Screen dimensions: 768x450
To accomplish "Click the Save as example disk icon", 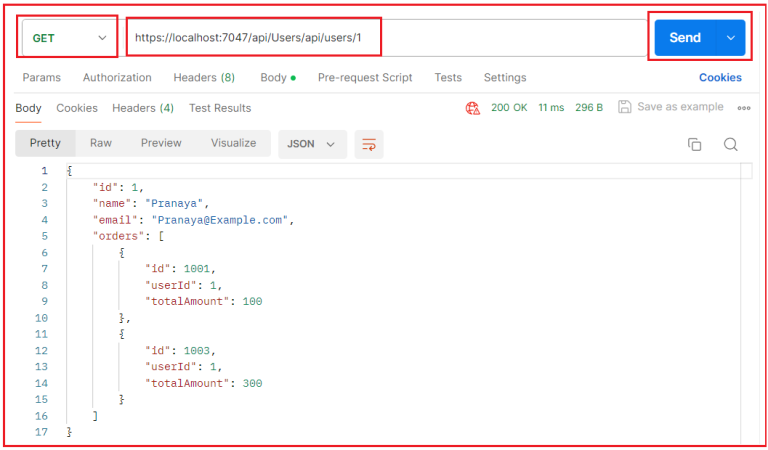I will [x=625, y=107].
